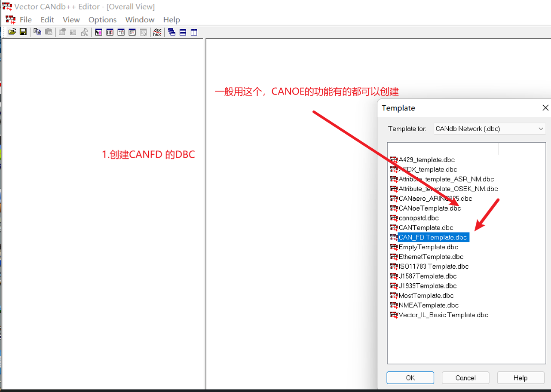551x392 pixels.
Task: Select CANoeTemplate.dbc from the list
Action: click(x=430, y=208)
